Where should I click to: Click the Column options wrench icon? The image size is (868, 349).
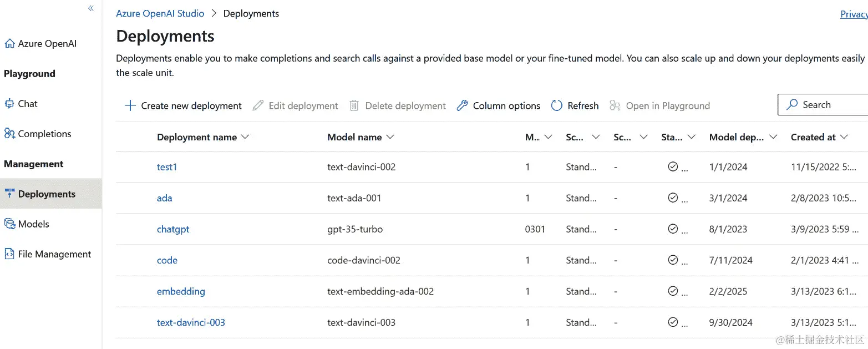462,105
